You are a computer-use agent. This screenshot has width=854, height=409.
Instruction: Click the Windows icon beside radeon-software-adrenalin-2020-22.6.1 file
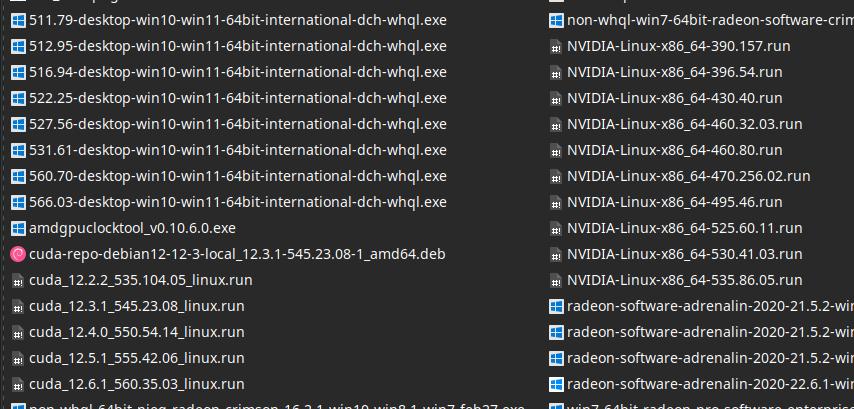556,384
